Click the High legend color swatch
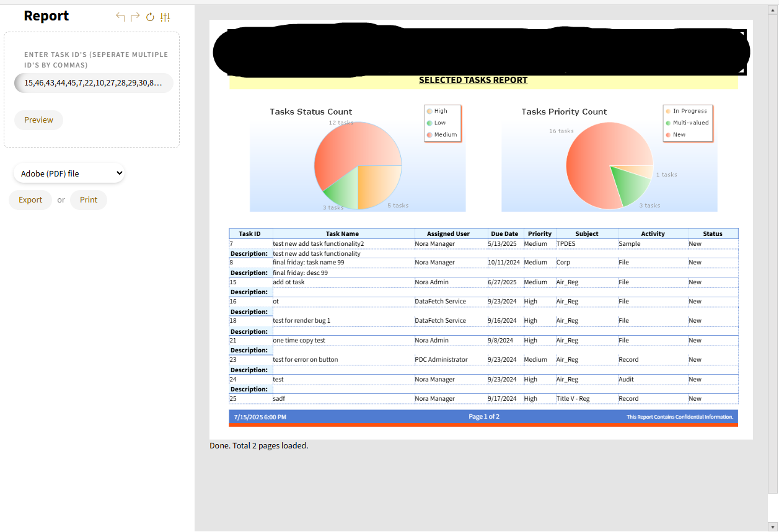Image resolution: width=779 pixels, height=532 pixels. pos(429,111)
